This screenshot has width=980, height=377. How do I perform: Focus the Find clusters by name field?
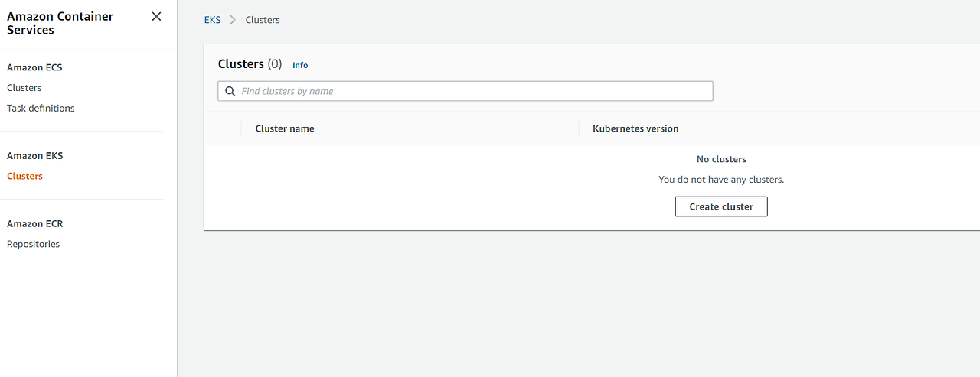tap(465, 91)
